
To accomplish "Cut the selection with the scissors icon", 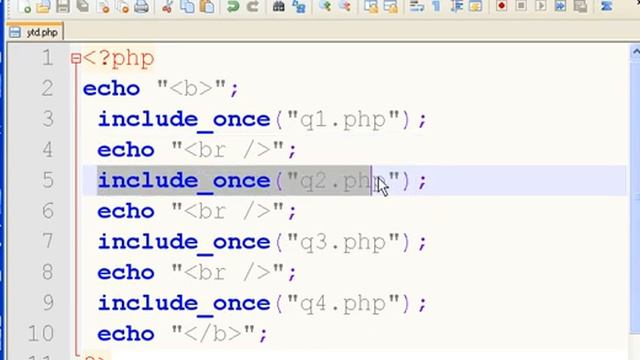I will tap(167, 6).
